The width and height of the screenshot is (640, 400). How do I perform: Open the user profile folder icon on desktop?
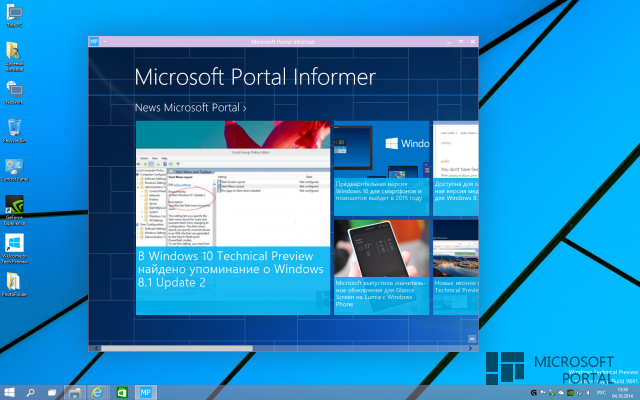click(15, 56)
